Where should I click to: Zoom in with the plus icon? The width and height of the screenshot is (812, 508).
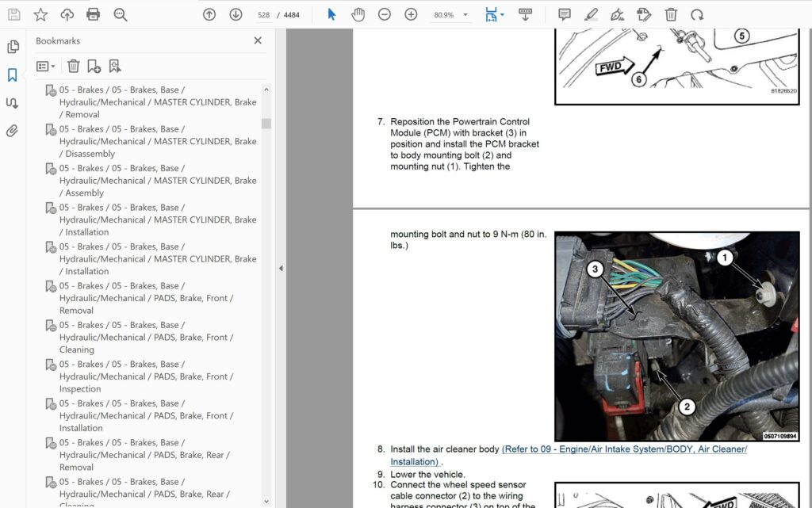click(x=411, y=14)
